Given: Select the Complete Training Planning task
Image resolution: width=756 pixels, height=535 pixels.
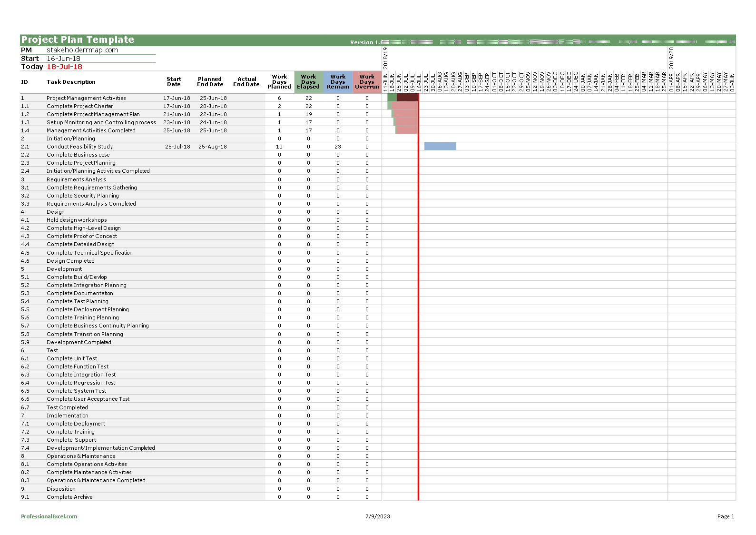Looking at the screenshot, I should (x=83, y=317).
